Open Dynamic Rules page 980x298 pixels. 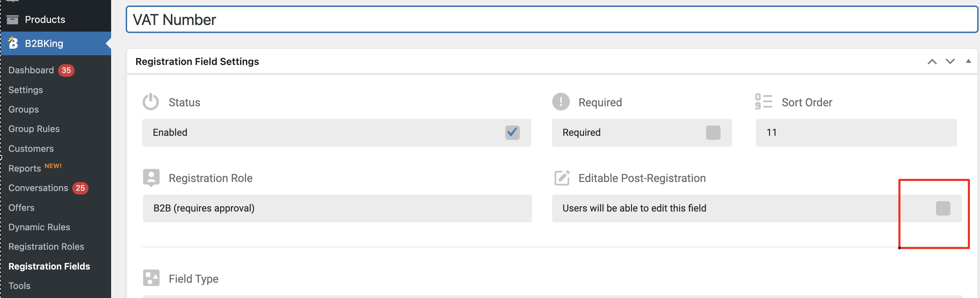click(39, 227)
